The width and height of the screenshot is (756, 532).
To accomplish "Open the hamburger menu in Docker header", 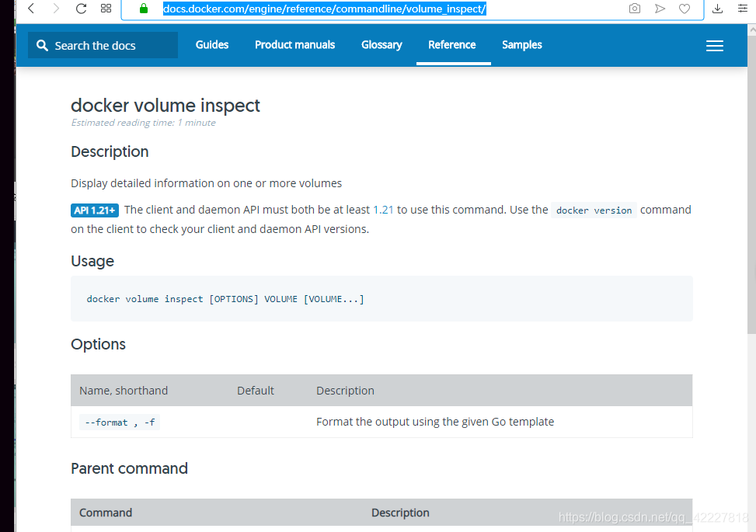I will [x=715, y=46].
